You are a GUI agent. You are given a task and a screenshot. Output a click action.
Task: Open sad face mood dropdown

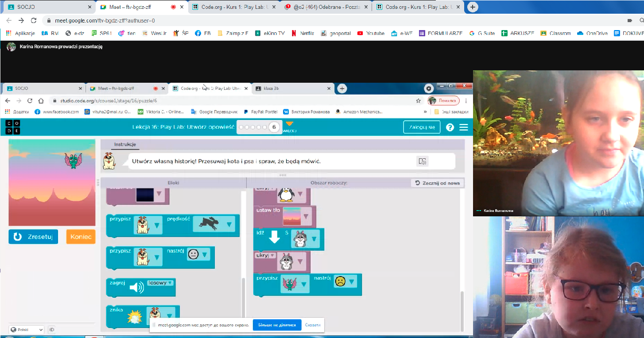(345, 281)
